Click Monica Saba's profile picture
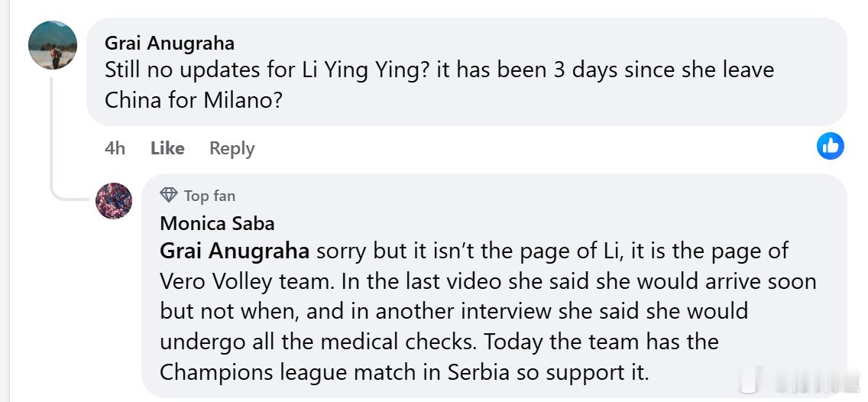868x402 pixels. point(114,201)
